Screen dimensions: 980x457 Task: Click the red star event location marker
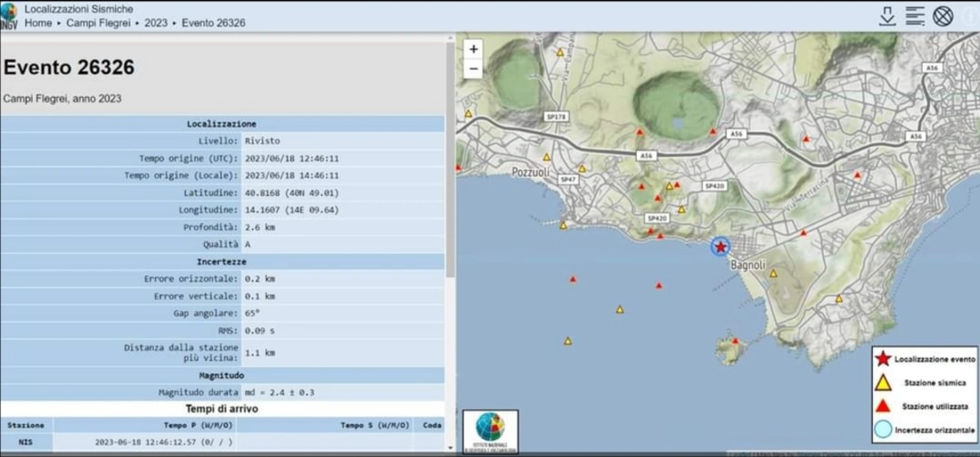[x=719, y=247]
